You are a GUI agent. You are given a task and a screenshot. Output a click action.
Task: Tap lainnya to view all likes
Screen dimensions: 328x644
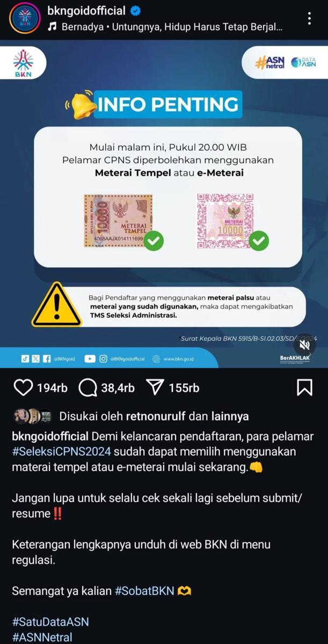[x=230, y=416]
